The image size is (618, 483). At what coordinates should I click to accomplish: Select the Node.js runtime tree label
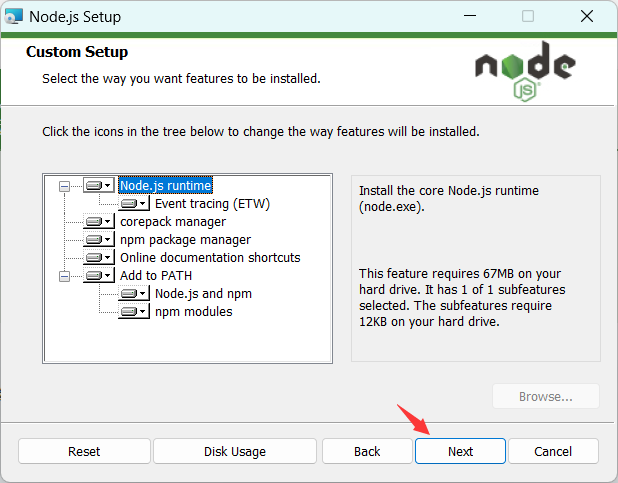(x=166, y=185)
